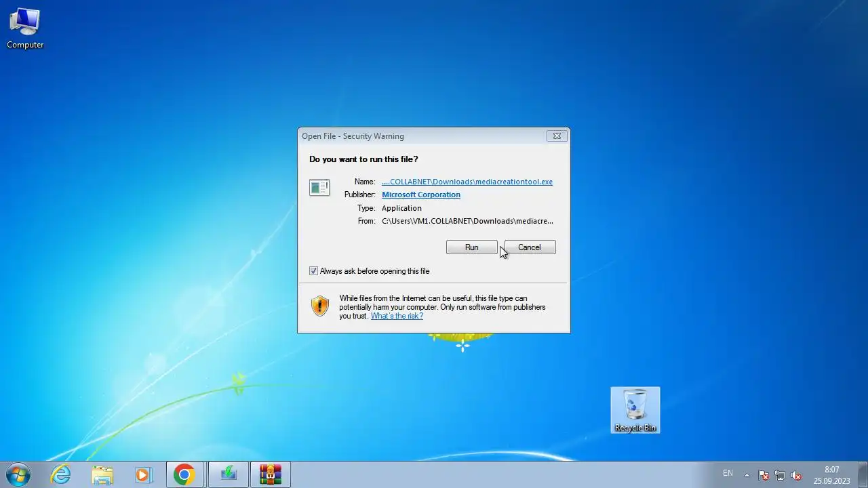This screenshot has height=488, width=868.
Task: Open Windows Explorer from taskbar
Action: (102, 474)
